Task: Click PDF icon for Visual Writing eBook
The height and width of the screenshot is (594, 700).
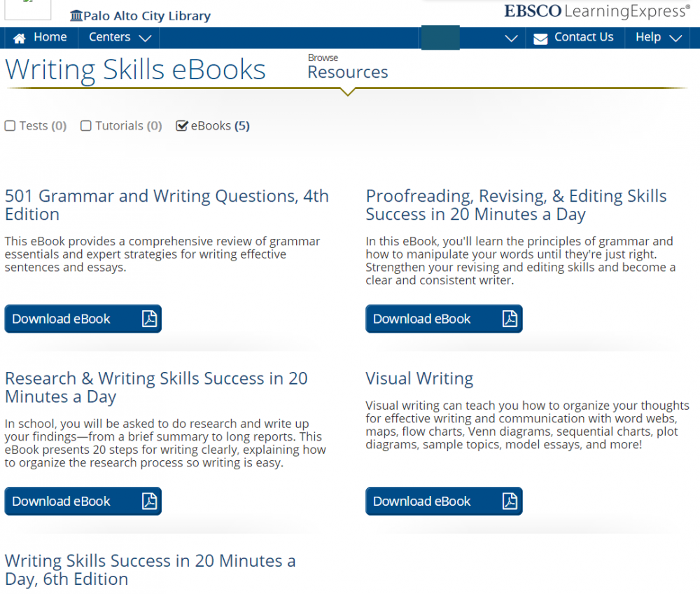Action: click(510, 502)
